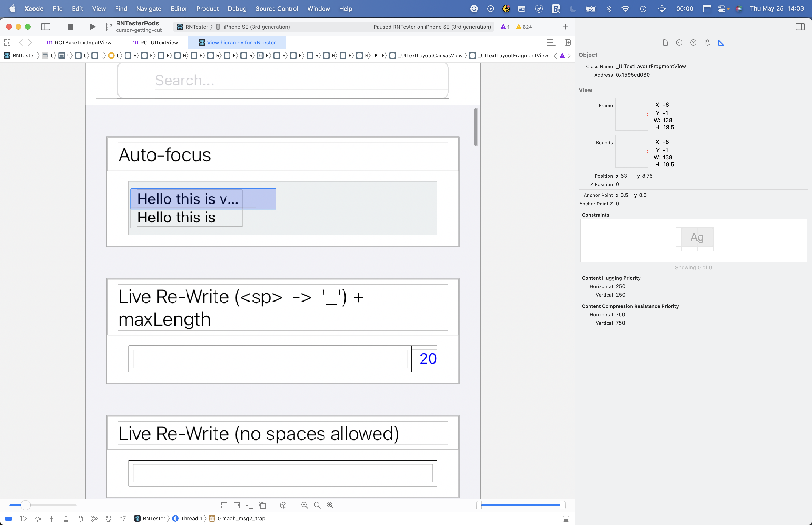The height and width of the screenshot is (525, 812).
Task: Stop the running RNTester app
Action: coord(70,27)
